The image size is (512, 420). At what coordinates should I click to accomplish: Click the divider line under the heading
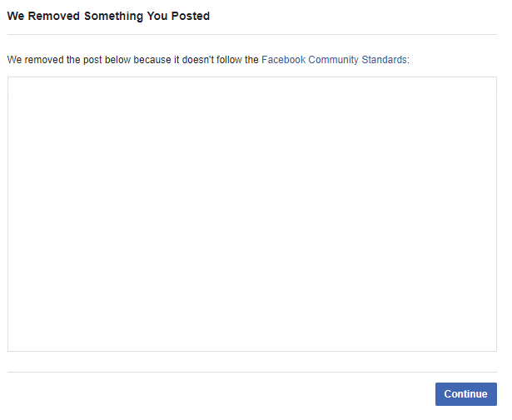(x=252, y=34)
